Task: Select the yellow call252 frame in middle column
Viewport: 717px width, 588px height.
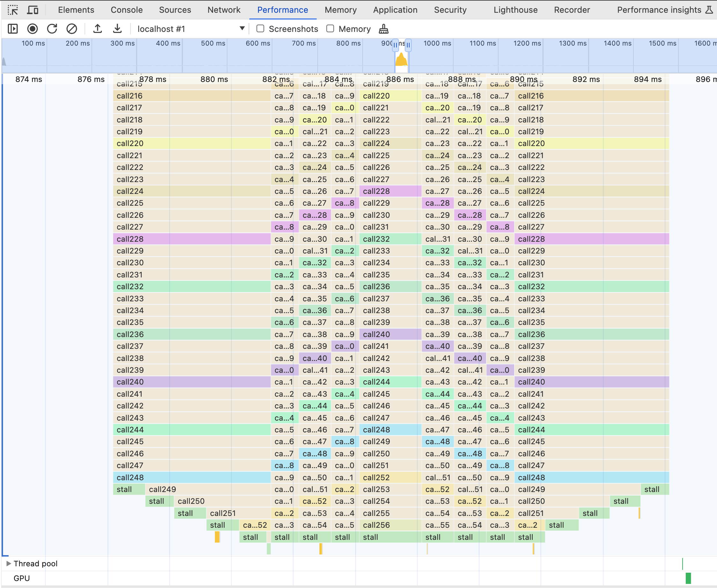Action: pyautogui.click(x=390, y=477)
